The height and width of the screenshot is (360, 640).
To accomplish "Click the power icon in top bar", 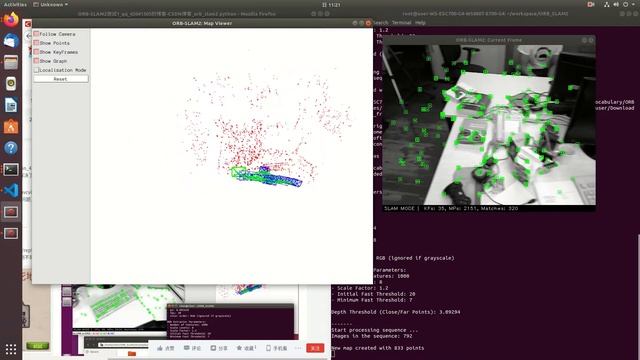I will pyautogui.click(x=625, y=4).
